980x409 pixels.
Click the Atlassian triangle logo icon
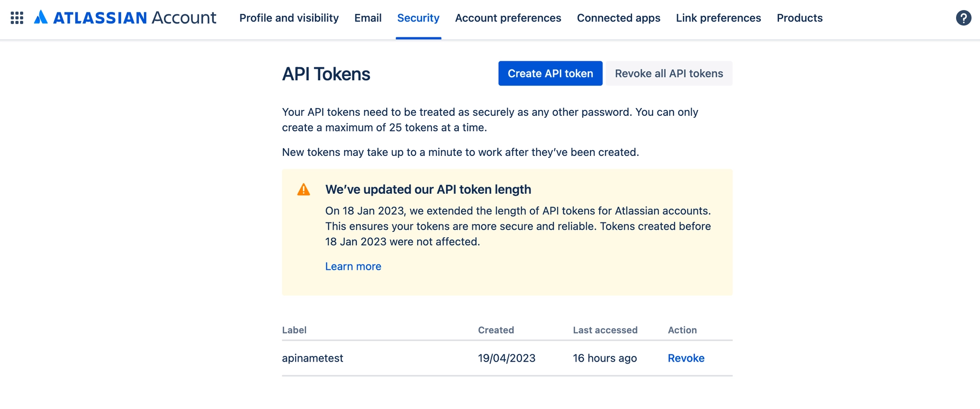click(x=41, y=17)
